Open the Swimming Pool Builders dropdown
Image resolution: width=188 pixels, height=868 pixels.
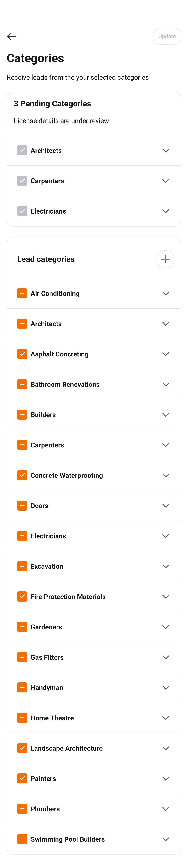click(165, 839)
